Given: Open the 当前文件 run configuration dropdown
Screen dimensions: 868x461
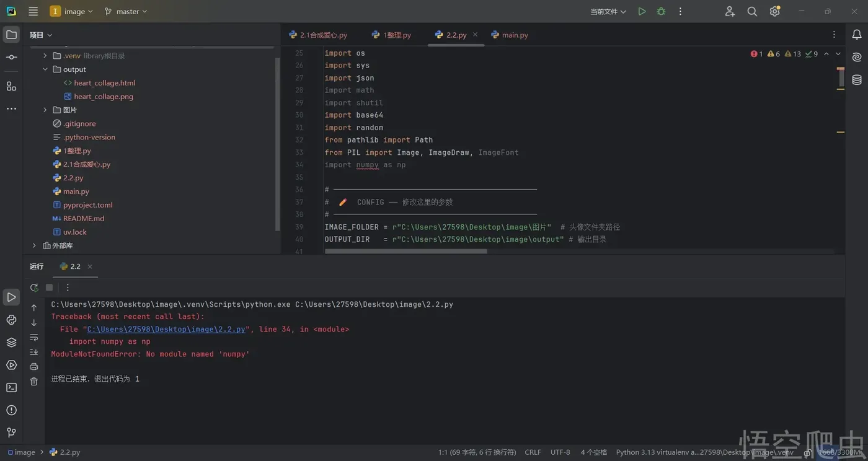Looking at the screenshot, I should click(608, 11).
